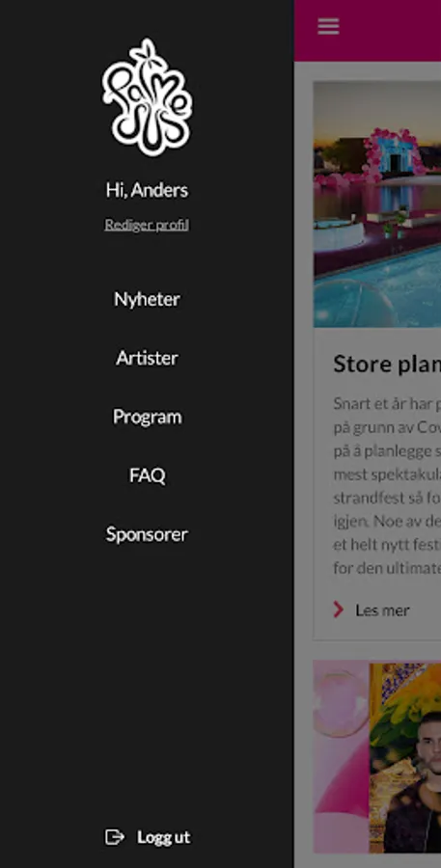Click the Hi, Anders greeting
This screenshot has height=868, width=441.
147,190
